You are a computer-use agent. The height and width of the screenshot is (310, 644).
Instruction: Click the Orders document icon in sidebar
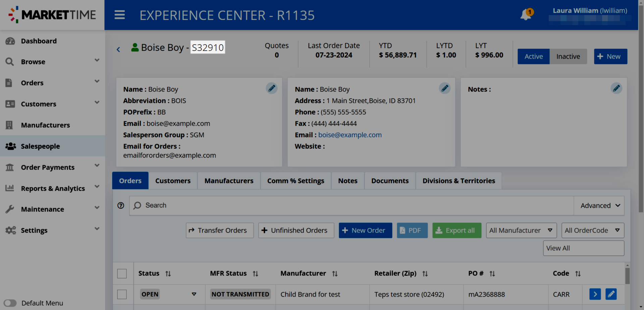coord(9,83)
